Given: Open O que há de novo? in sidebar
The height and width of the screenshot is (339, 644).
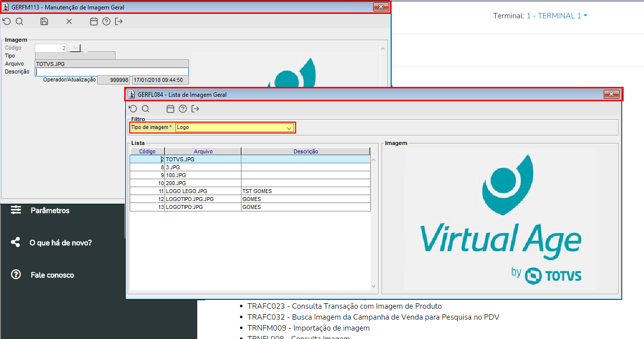Looking at the screenshot, I should [x=61, y=243].
